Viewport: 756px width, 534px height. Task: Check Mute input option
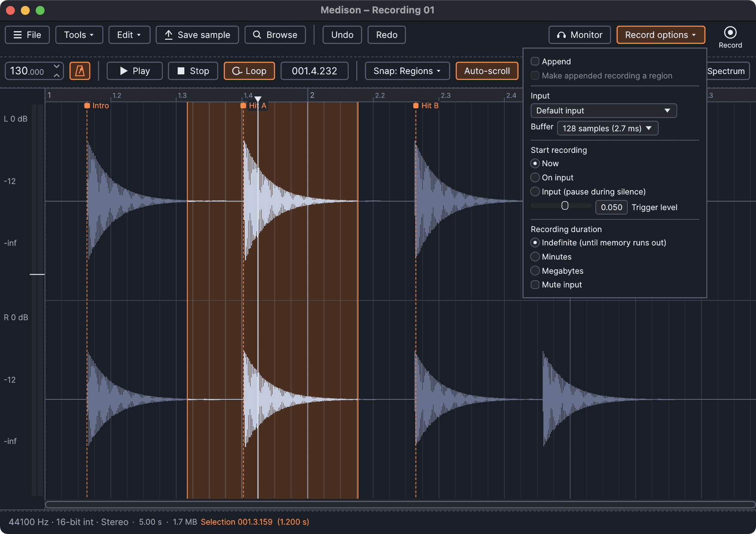tap(535, 285)
